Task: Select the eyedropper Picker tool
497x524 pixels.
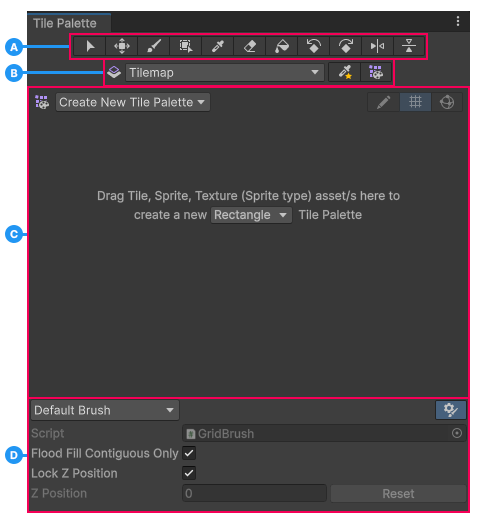Action: coord(218,46)
